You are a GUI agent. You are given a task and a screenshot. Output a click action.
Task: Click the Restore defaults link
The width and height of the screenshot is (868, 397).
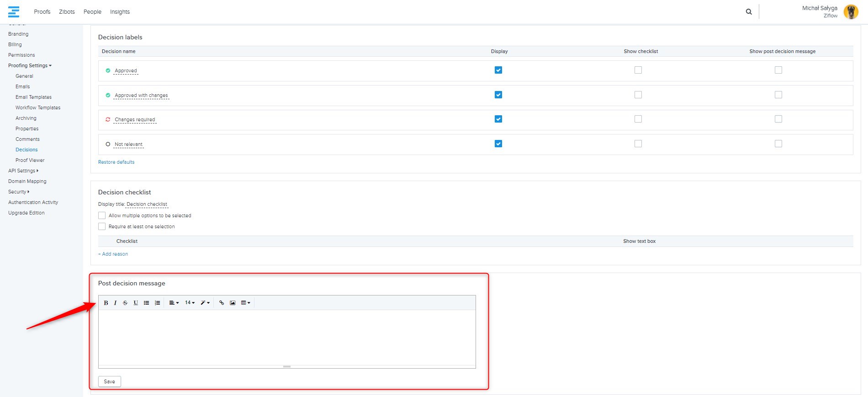tap(116, 162)
